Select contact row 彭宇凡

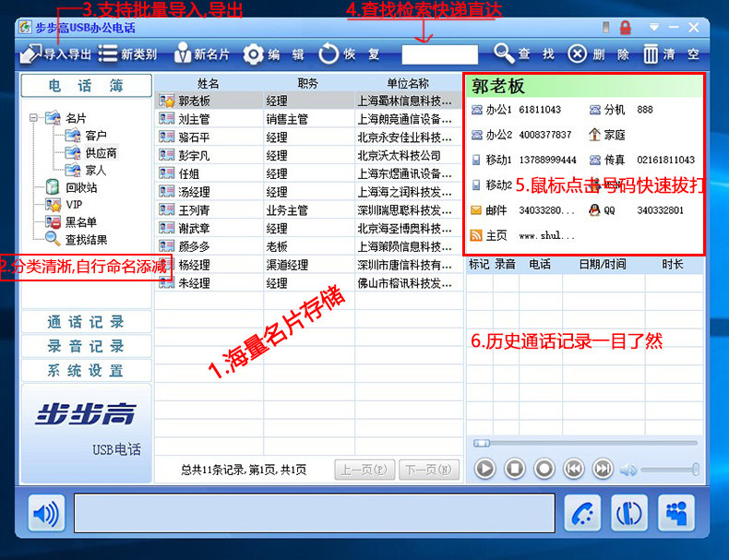(x=309, y=155)
